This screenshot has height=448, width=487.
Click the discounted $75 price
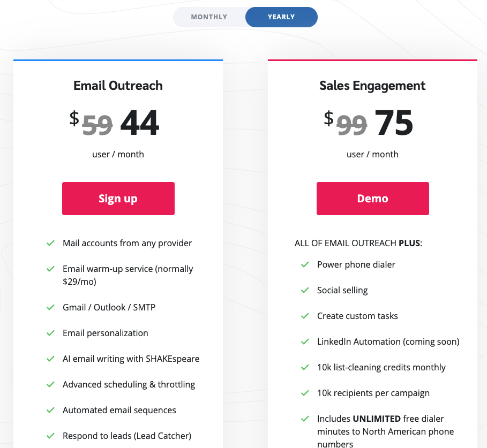click(x=394, y=123)
